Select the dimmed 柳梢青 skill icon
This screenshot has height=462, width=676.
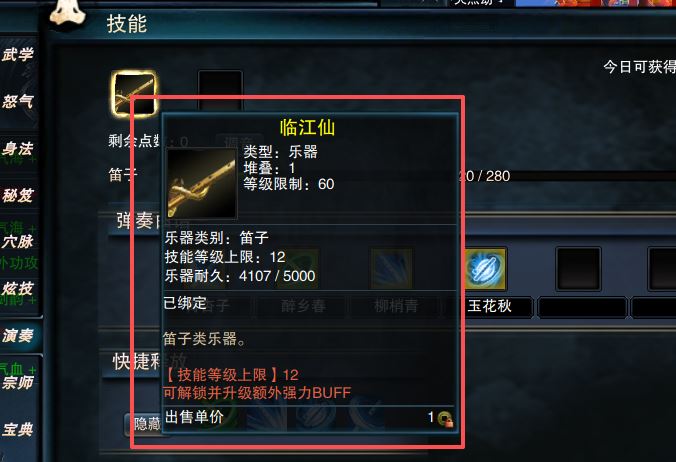pyautogui.click(x=391, y=268)
